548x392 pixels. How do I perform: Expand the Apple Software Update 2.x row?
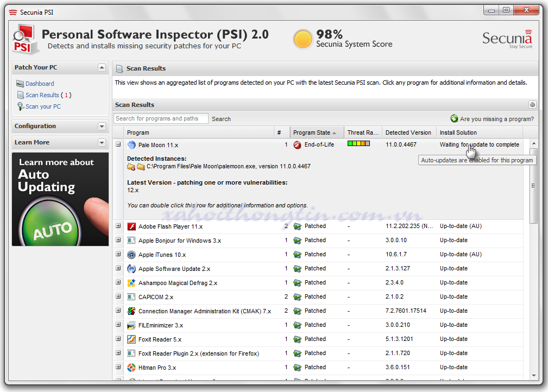coord(118,268)
